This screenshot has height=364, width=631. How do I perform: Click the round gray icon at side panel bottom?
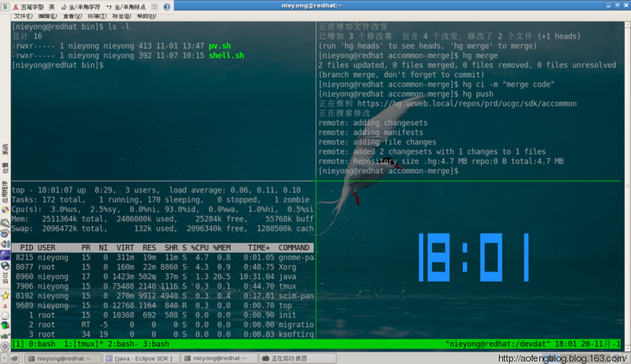pos(5,346)
